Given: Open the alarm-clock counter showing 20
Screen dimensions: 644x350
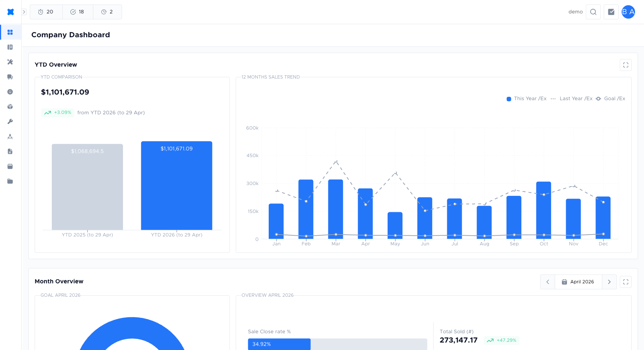Looking at the screenshot, I should (x=46, y=12).
